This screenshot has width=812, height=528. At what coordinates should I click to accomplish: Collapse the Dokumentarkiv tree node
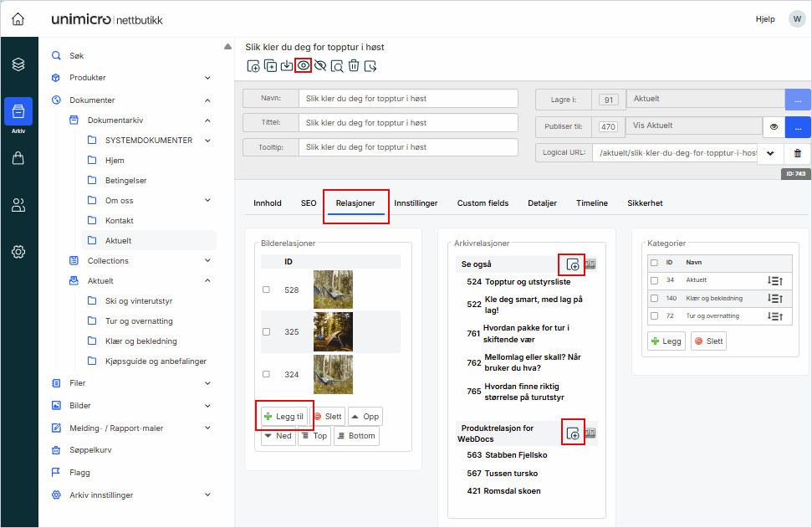pyautogui.click(x=207, y=120)
